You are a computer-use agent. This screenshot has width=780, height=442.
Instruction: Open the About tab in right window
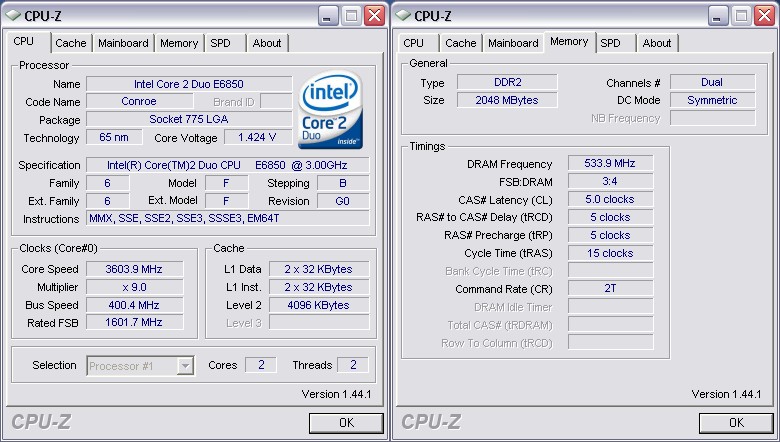tap(657, 43)
